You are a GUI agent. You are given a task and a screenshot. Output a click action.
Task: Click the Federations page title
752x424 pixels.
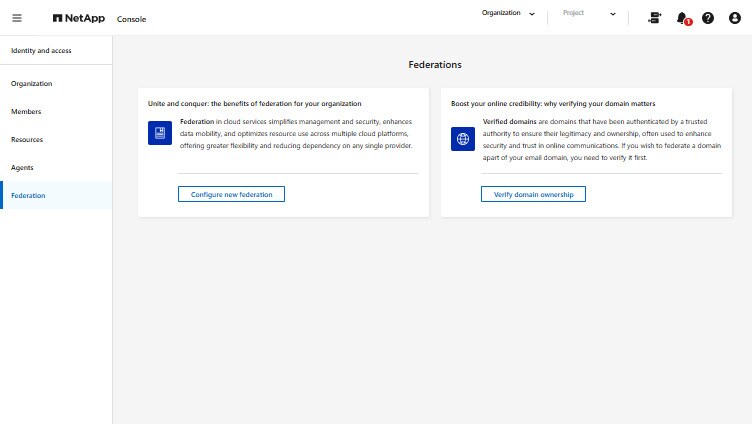pyautogui.click(x=435, y=64)
